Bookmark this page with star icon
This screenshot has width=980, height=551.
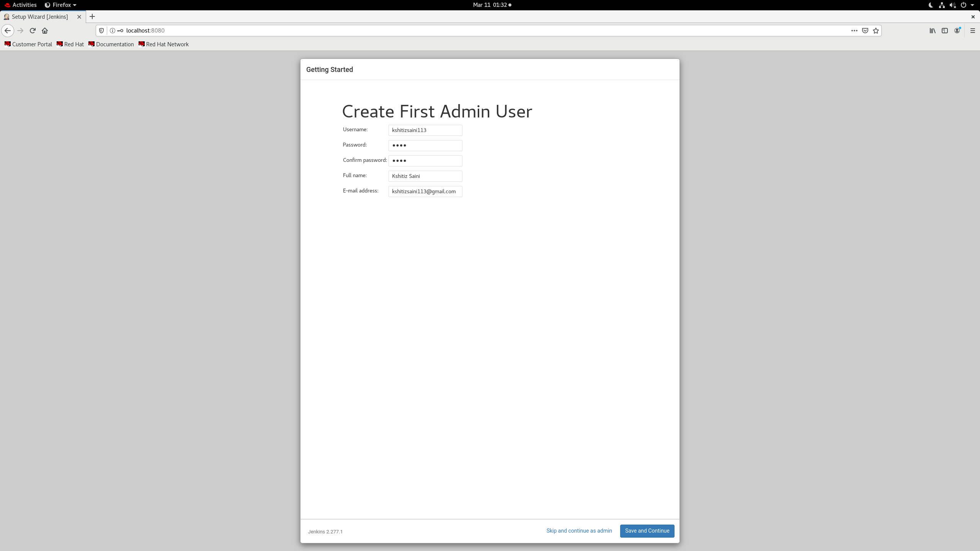876,31
